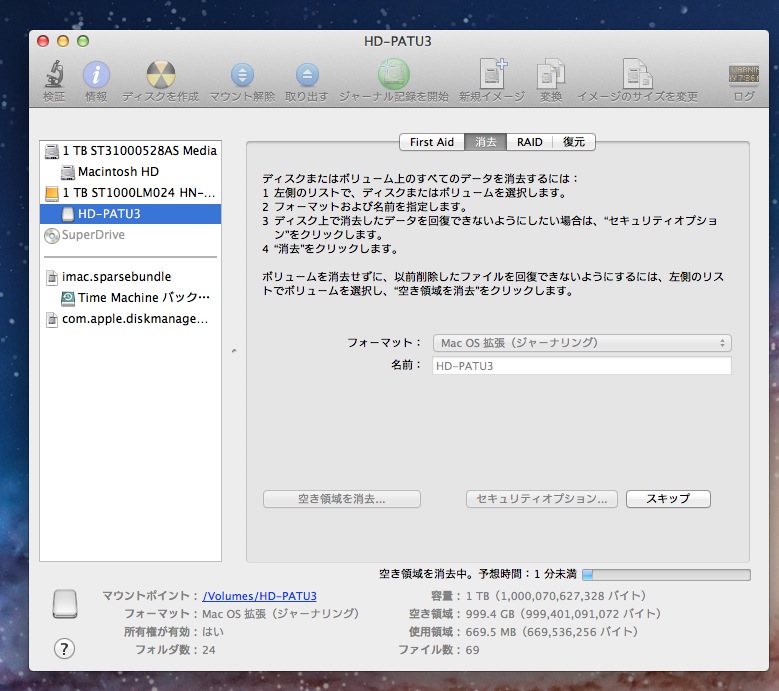The image size is (779, 691).
Task: Open the 情報 info toolbar icon
Action: (x=96, y=75)
